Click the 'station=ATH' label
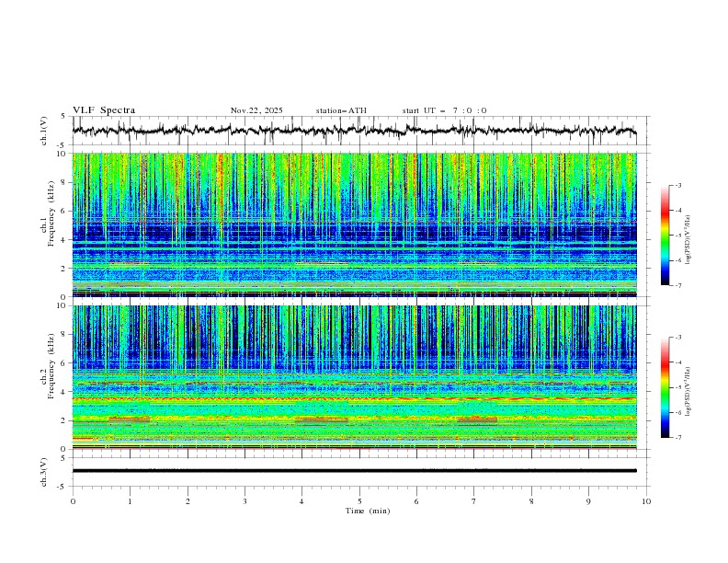The height and width of the screenshot is (563, 728). (341, 110)
